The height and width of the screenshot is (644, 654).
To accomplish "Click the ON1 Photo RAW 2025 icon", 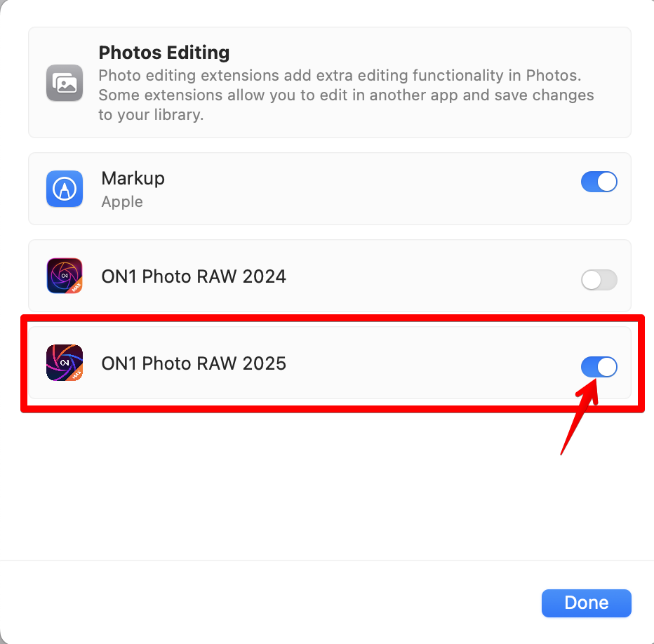I will click(x=65, y=363).
